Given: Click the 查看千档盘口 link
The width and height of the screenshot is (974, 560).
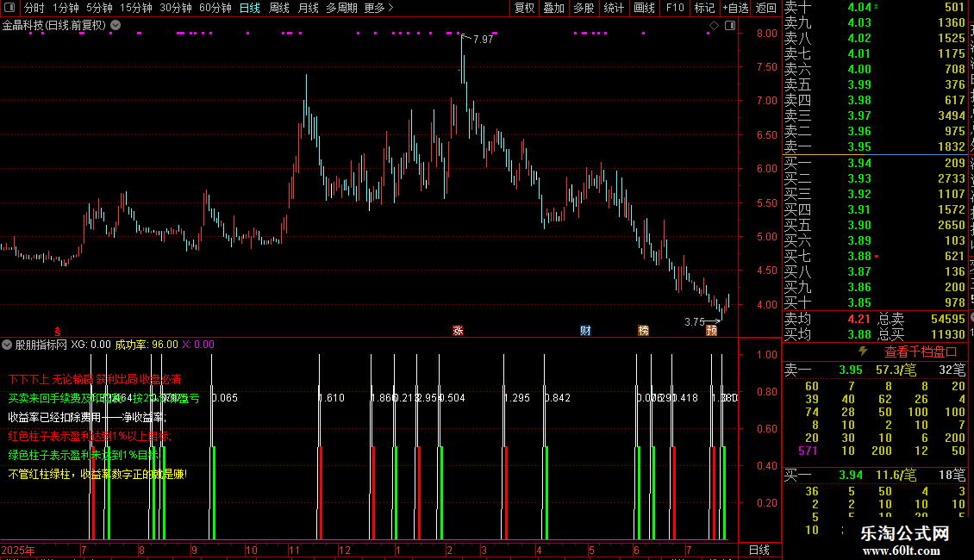Looking at the screenshot, I should point(921,352).
